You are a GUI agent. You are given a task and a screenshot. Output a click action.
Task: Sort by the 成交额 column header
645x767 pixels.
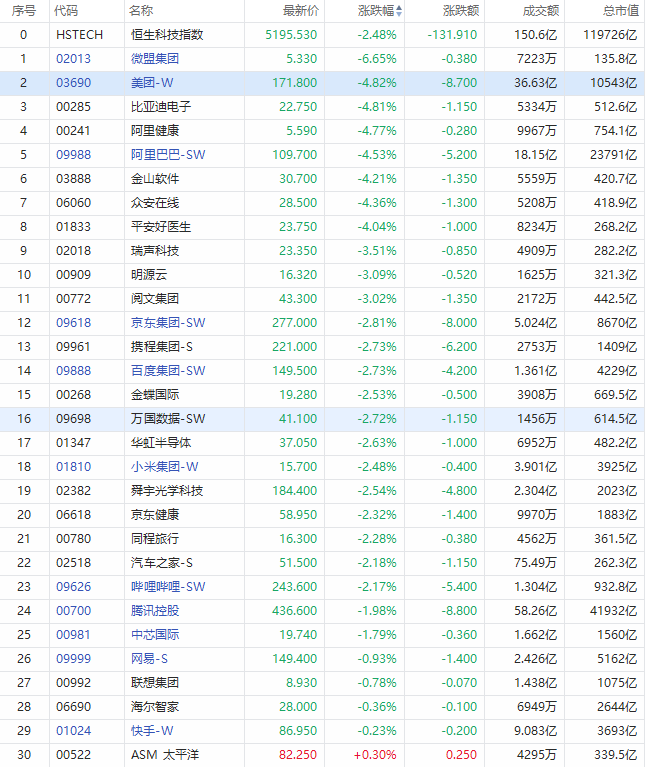click(x=541, y=11)
